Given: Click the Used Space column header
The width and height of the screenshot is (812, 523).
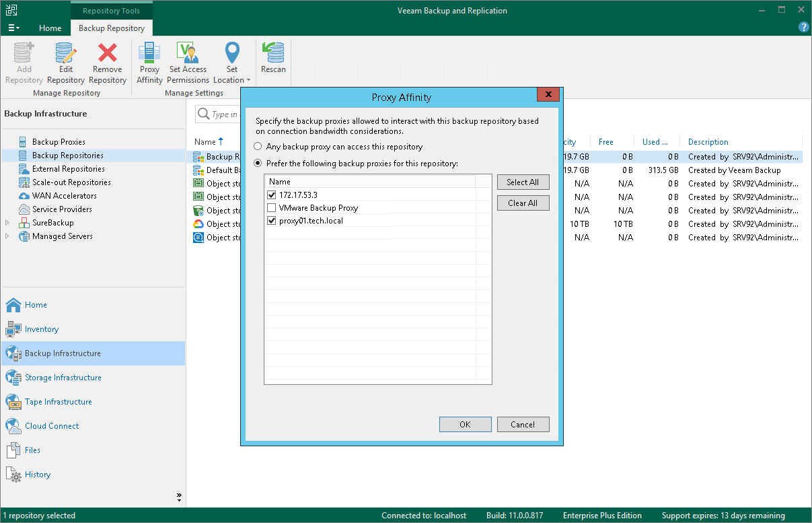Looking at the screenshot, I should pos(655,142).
